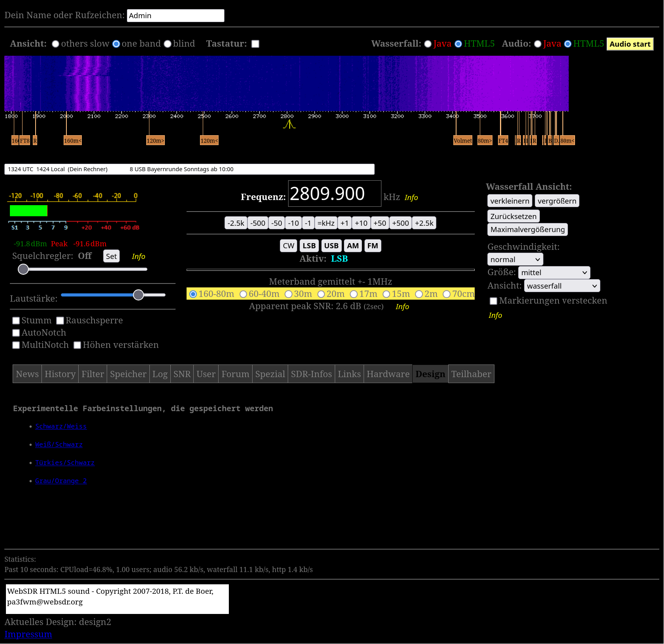Open the Impressum link
This screenshot has width=664, height=644.
coord(28,634)
